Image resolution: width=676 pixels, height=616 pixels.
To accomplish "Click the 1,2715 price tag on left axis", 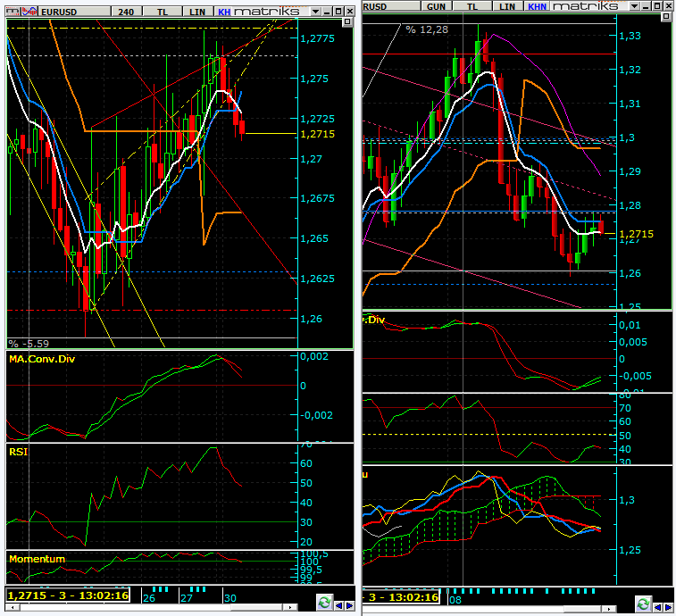I will click(316, 133).
